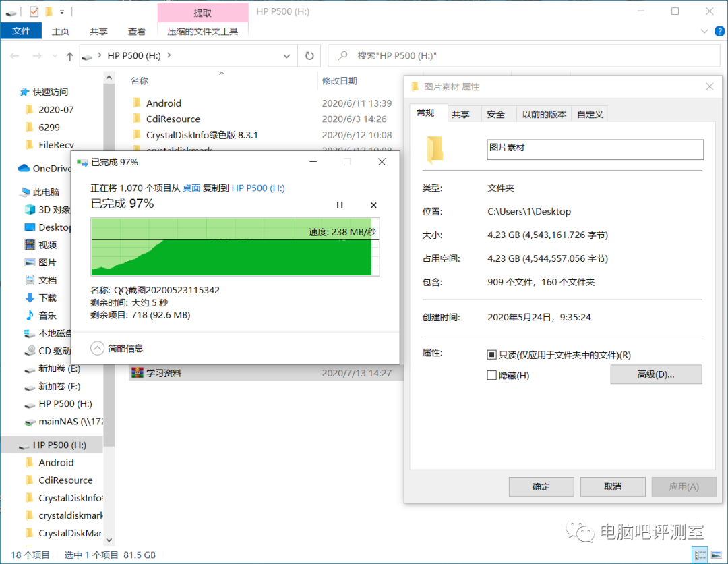This screenshot has width=728, height=564.
Task: Open the 自定义 tab
Action: click(590, 114)
